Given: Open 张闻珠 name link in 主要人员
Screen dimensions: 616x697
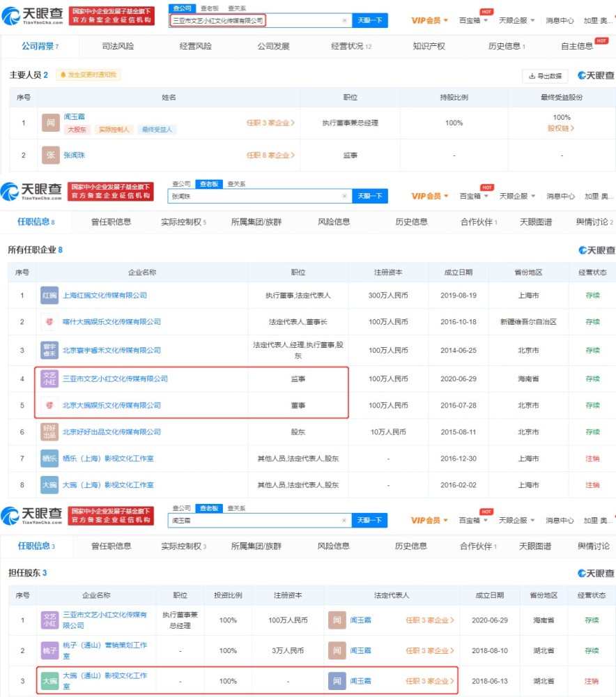Looking at the screenshot, I should [x=75, y=155].
